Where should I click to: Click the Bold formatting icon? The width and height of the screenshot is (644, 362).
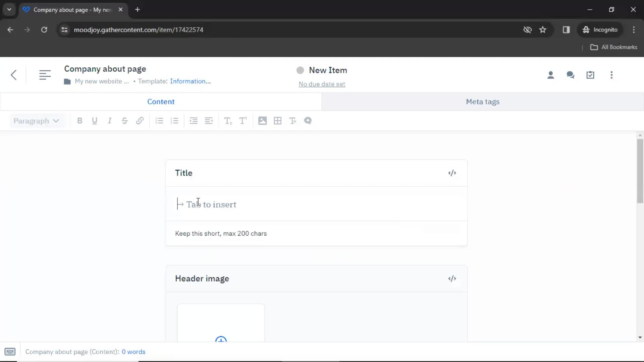click(79, 121)
